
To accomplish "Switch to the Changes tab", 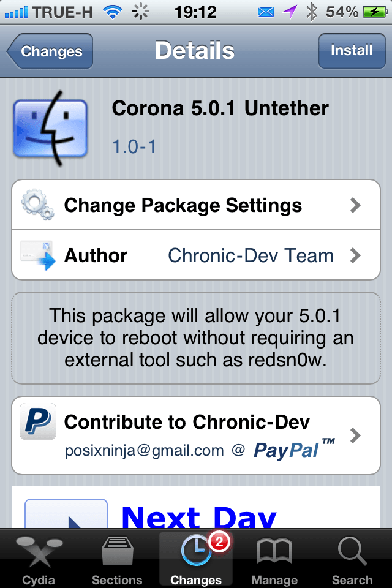I will [x=196, y=557].
